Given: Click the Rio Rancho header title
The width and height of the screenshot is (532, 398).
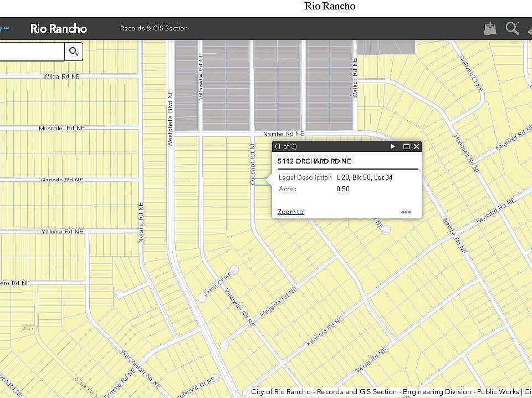Looking at the screenshot, I should [x=59, y=28].
